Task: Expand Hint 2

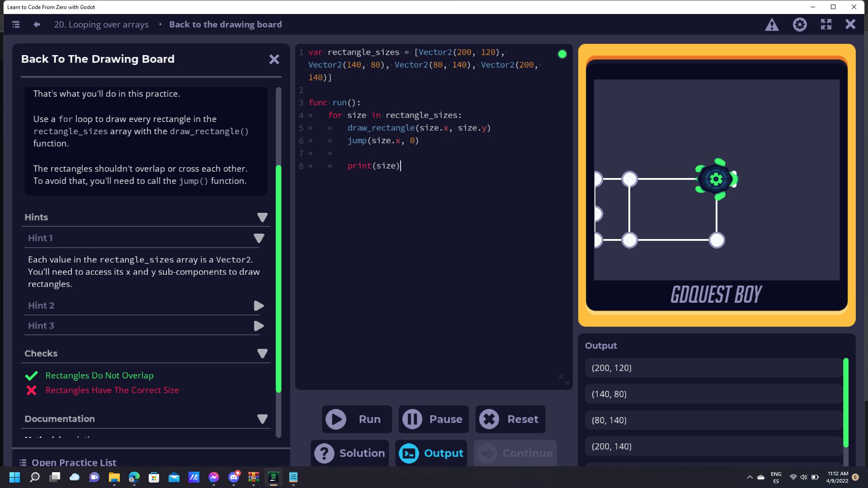Action: coord(259,306)
